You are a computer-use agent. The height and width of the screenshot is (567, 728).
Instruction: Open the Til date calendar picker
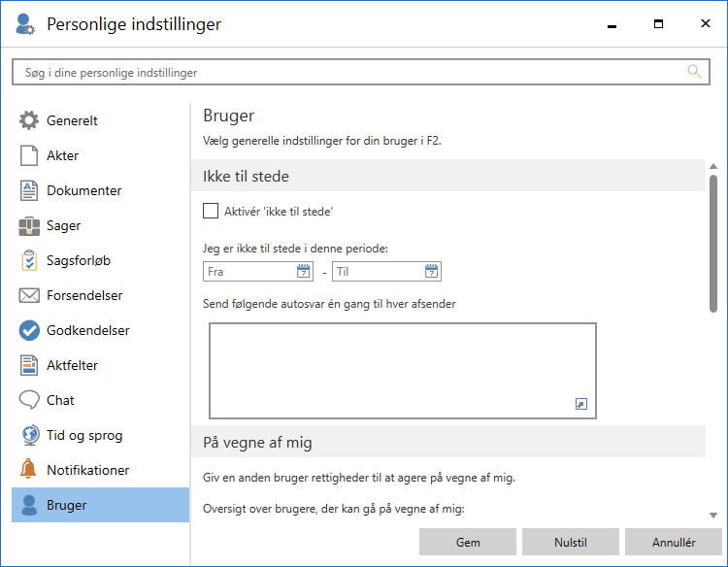click(431, 271)
